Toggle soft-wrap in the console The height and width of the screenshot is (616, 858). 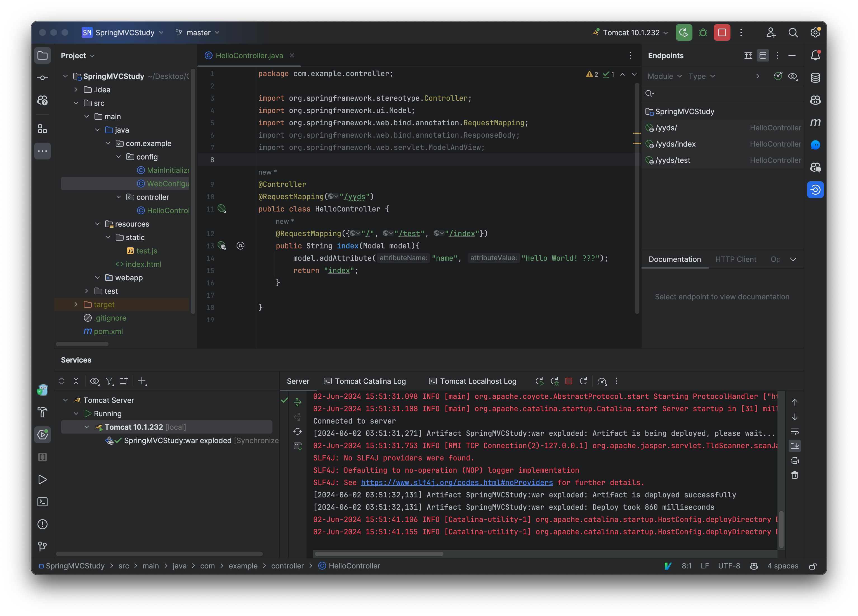coord(795,431)
